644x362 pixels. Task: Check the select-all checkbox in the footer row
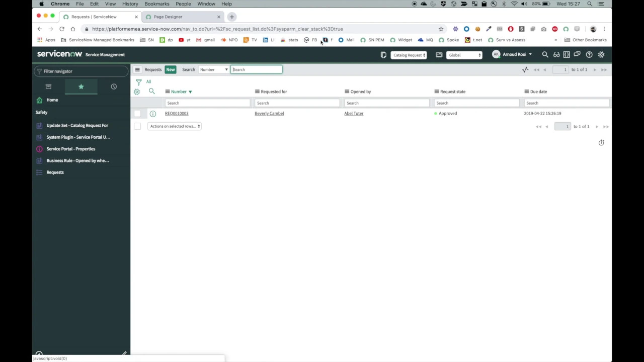[137, 126]
